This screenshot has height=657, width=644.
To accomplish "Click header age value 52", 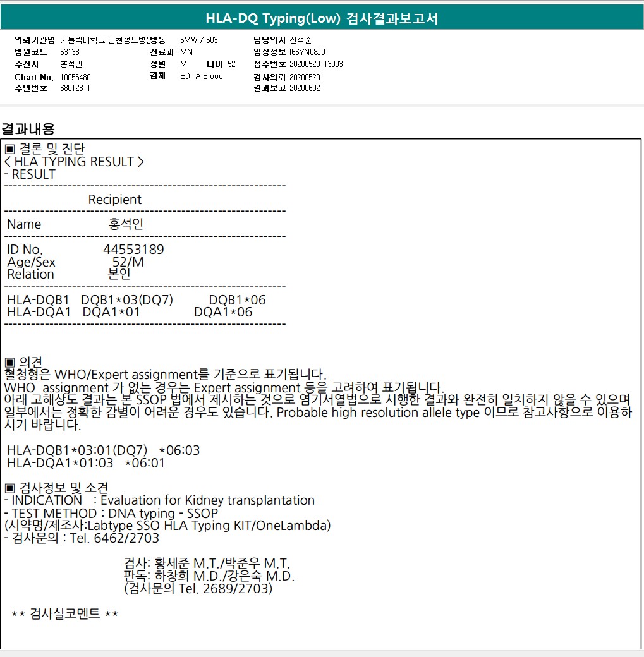I will coord(231,64).
